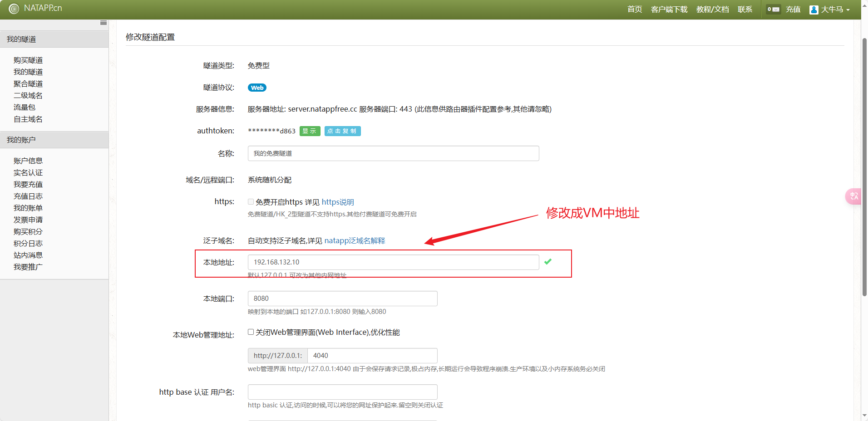Enable the free https checkbox
This screenshot has width=868, height=421.
coord(251,202)
